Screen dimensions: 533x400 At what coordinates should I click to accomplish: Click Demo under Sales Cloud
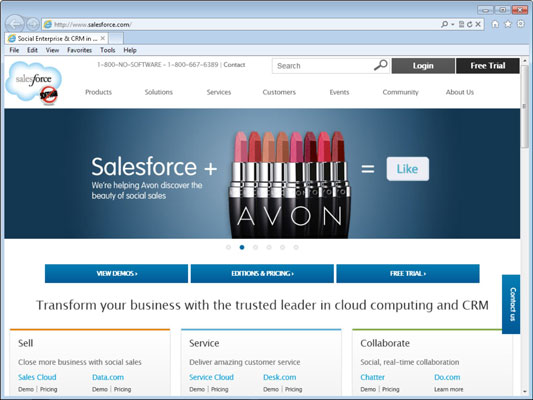point(26,389)
